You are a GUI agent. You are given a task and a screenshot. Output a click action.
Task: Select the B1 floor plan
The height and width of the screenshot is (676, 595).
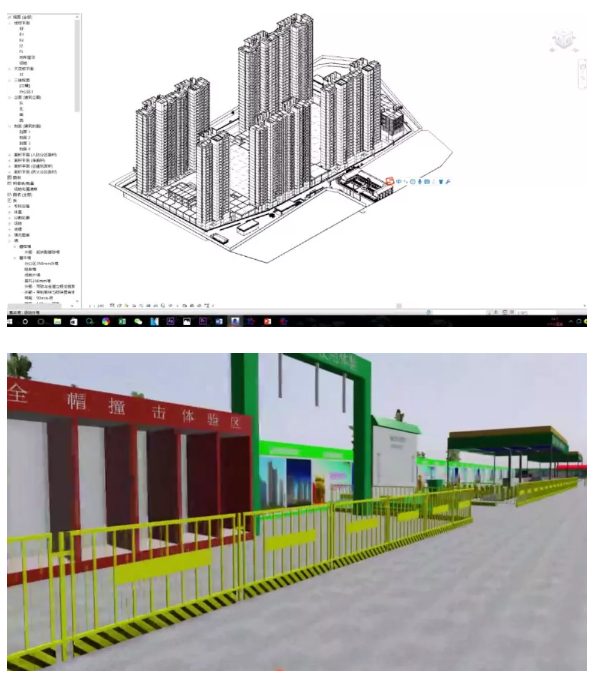pos(22,34)
